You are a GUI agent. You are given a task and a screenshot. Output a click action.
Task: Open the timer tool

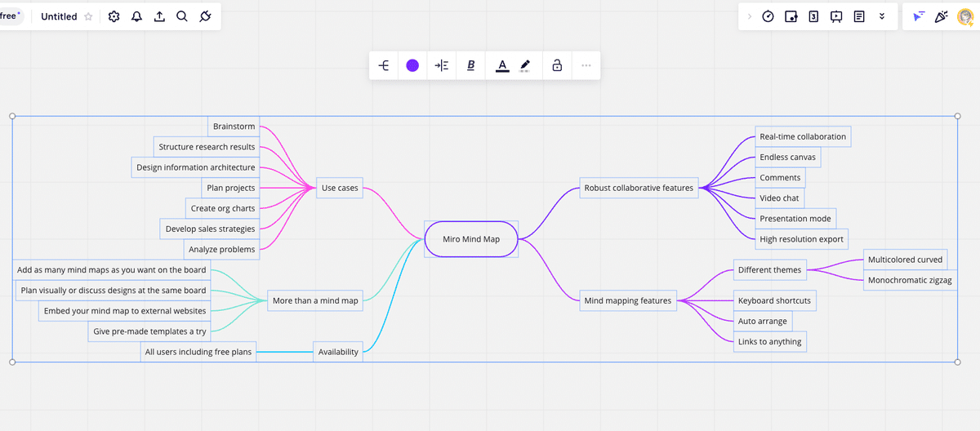(768, 16)
